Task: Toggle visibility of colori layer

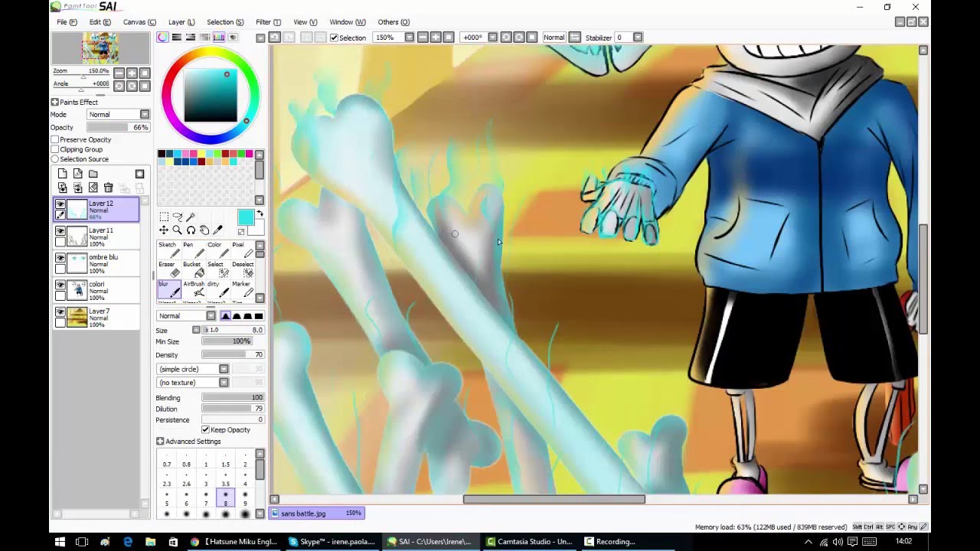Action: (60, 285)
